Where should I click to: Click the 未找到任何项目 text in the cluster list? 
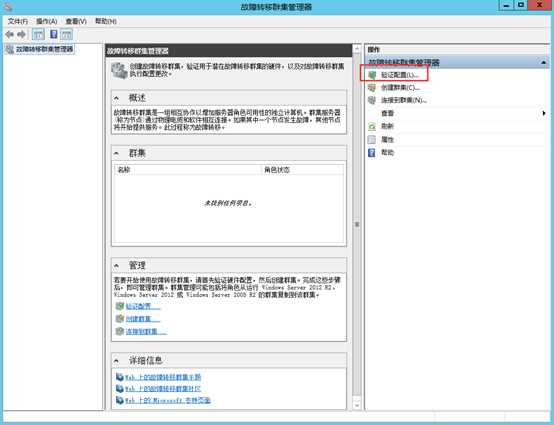[x=228, y=203]
